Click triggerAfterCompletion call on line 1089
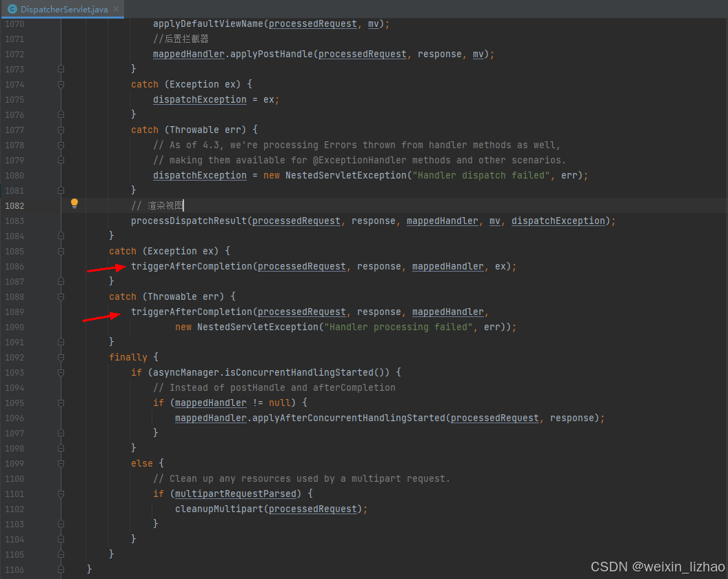The height and width of the screenshot is (579, 728). pyautogui.click(x=192, y=312)
